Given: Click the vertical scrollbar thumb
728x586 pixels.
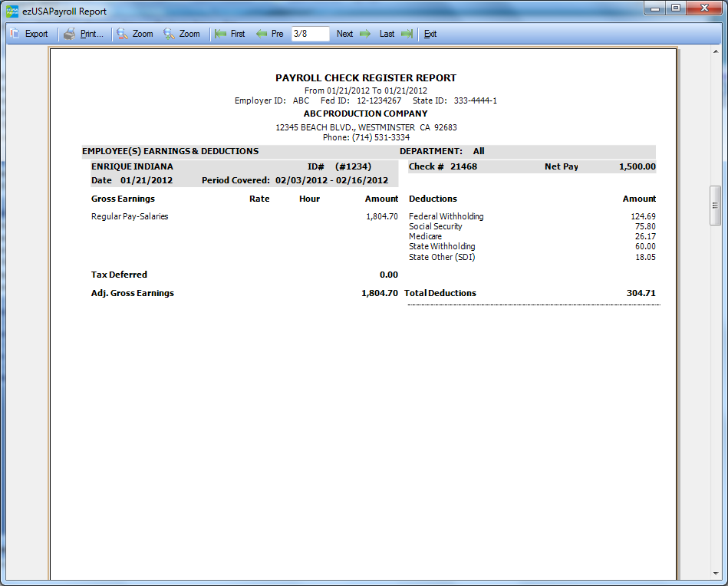Looking at the screenshot, I should pyautogui.click(x=715, y=205).
